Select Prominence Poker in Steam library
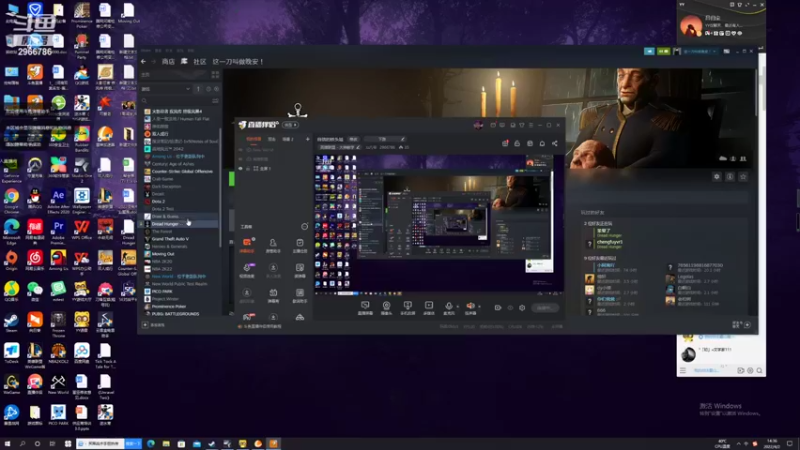The width and height of the screenshot is (800, 450). coord(168,307)
